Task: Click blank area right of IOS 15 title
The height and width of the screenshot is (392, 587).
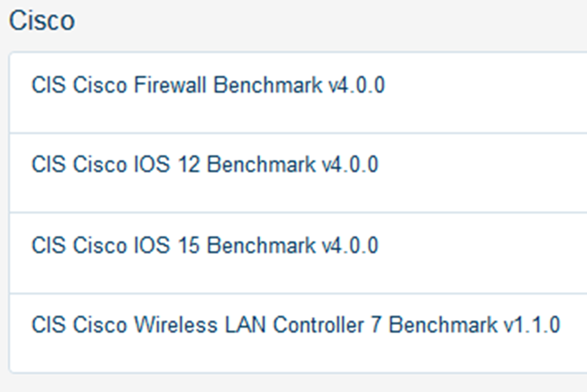Action: pos(483,246)
